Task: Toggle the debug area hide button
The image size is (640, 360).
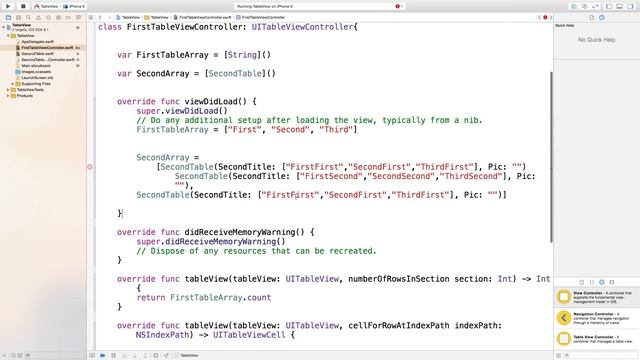Action: point(92,356)
